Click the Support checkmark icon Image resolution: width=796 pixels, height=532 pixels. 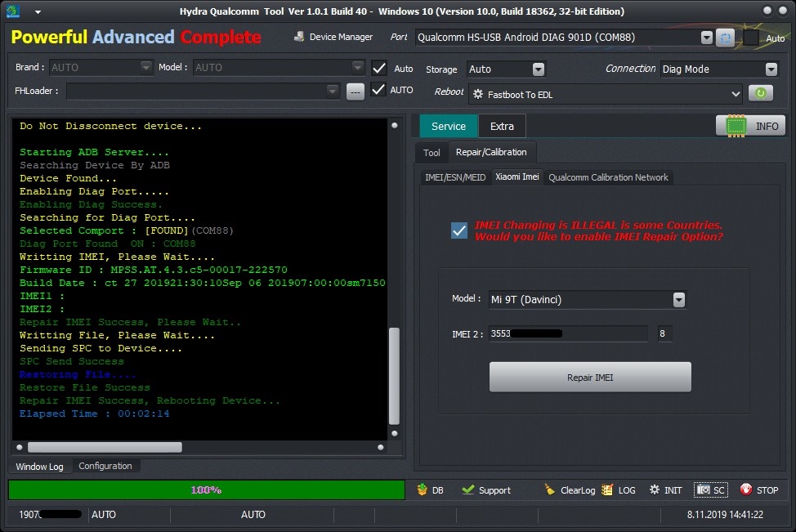pyautogui.click(x=467, y=490)
